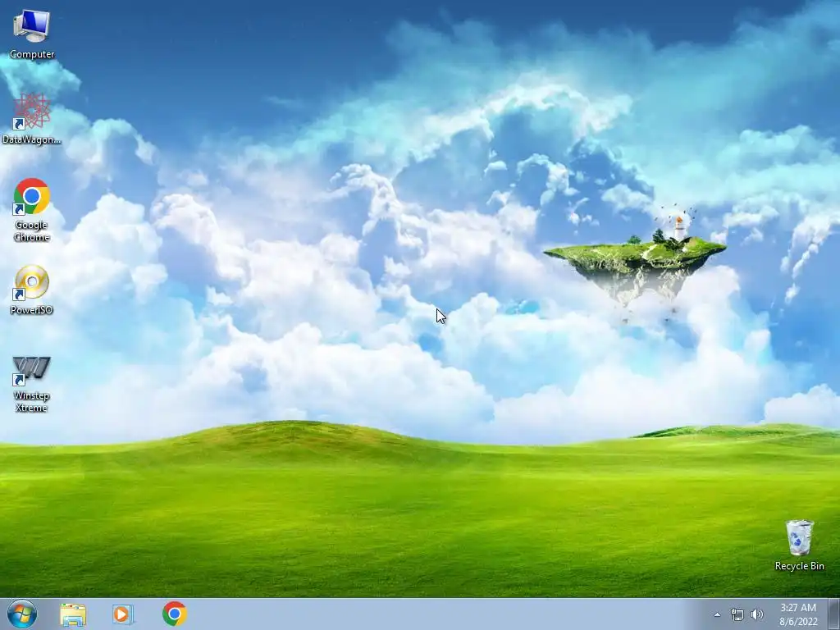Open Google Chrome from the taskbar
This screenshot has width=840, height=630.
point(175,614)
